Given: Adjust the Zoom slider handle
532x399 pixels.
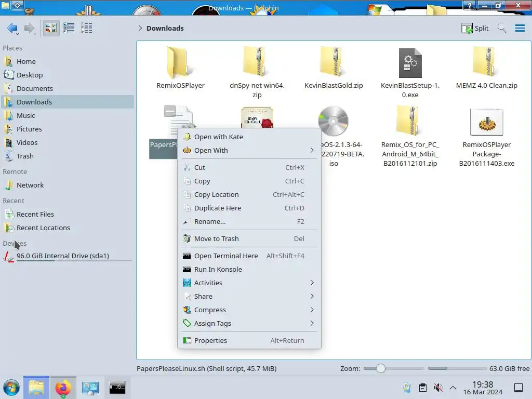Looking at the screenshot, I should point(381,368).
